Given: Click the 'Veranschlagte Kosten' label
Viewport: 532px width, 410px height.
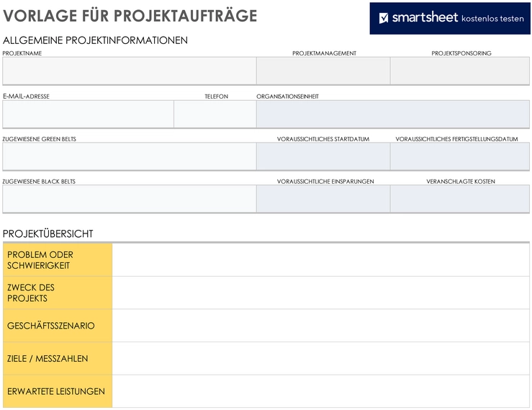Looking at the screenshot, I should tap(461, 182).
